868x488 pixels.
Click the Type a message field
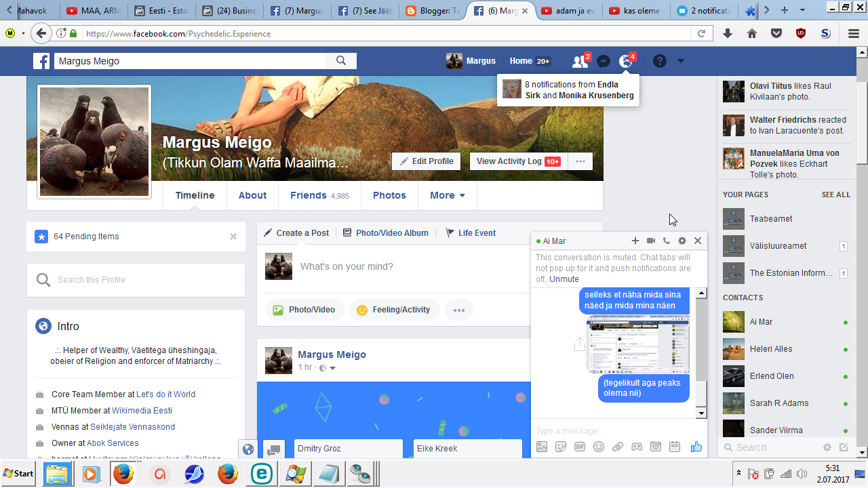tap(618, 430)
